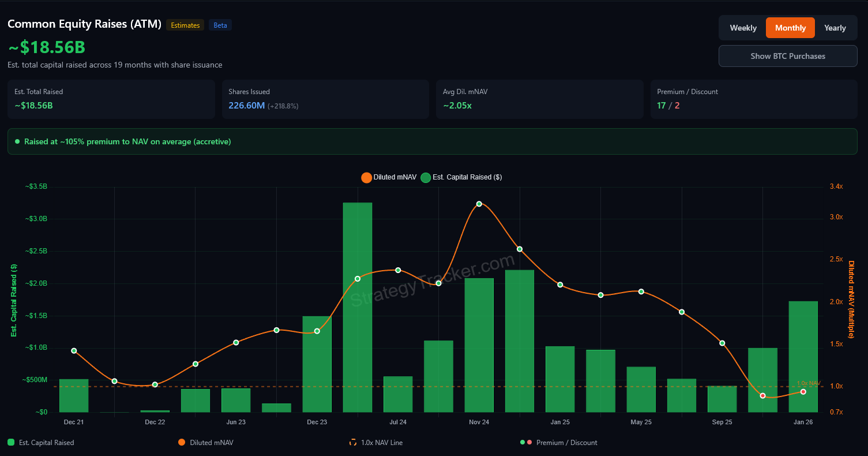Toggle the Diluted mNAV orange legend circle
The height and width of the screenshot is (456, 868).
tap(366, 177)
